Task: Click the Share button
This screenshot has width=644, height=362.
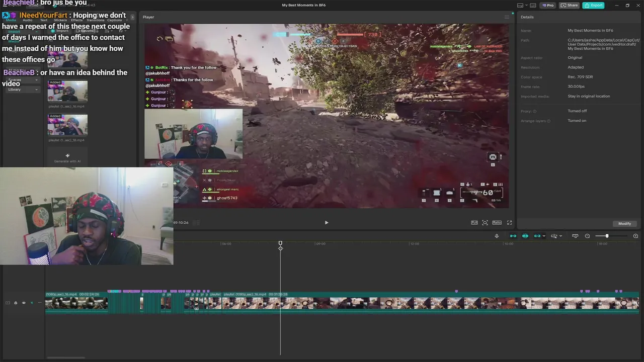Action: (569, 5)
